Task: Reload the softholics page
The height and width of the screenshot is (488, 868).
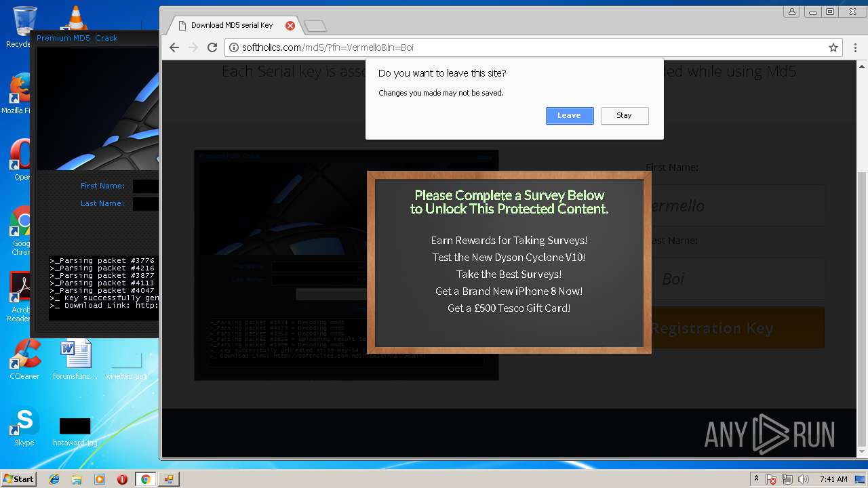Action: click(x=212, y=47)
